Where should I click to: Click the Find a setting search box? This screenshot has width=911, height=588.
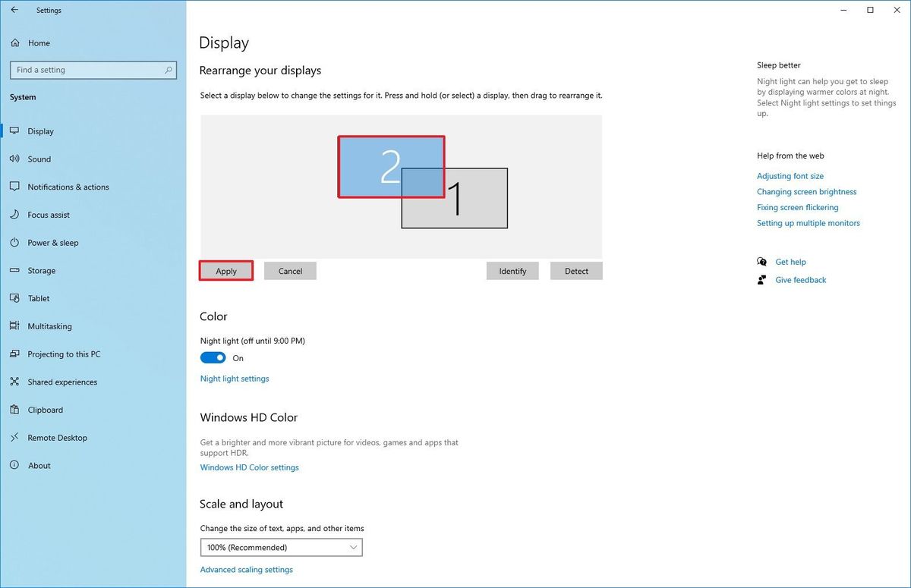point(93,69)
